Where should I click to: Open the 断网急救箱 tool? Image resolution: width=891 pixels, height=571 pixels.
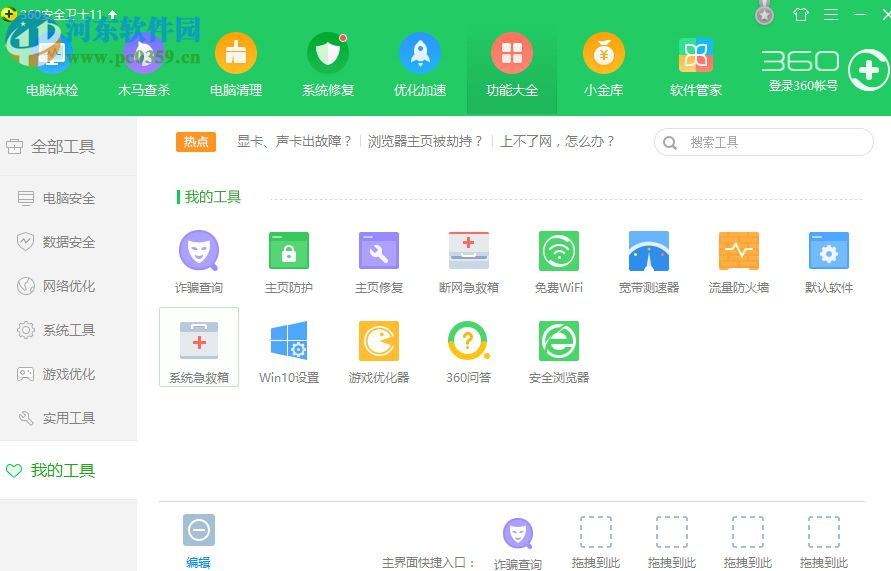(x=469, y=262)
